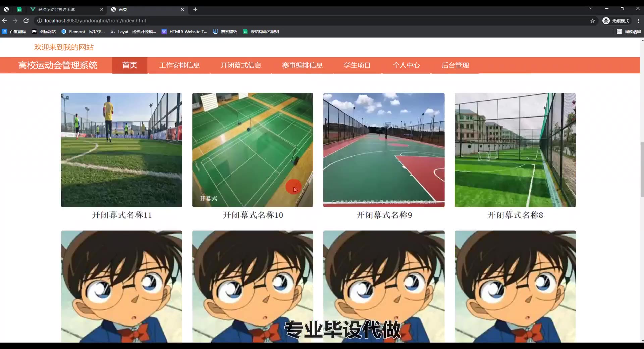Open the 开闭幕式名称10 badminton court image
Image resolution: width=644 pixels, height=349 pixels.
pos(253,150)
